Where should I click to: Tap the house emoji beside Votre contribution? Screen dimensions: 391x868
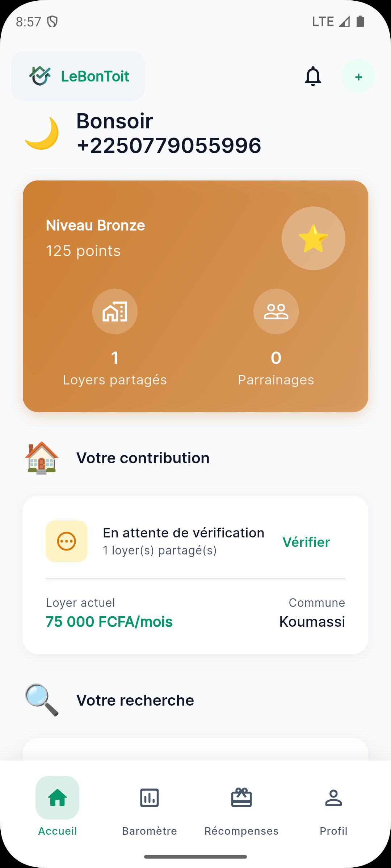pos(42,458)
